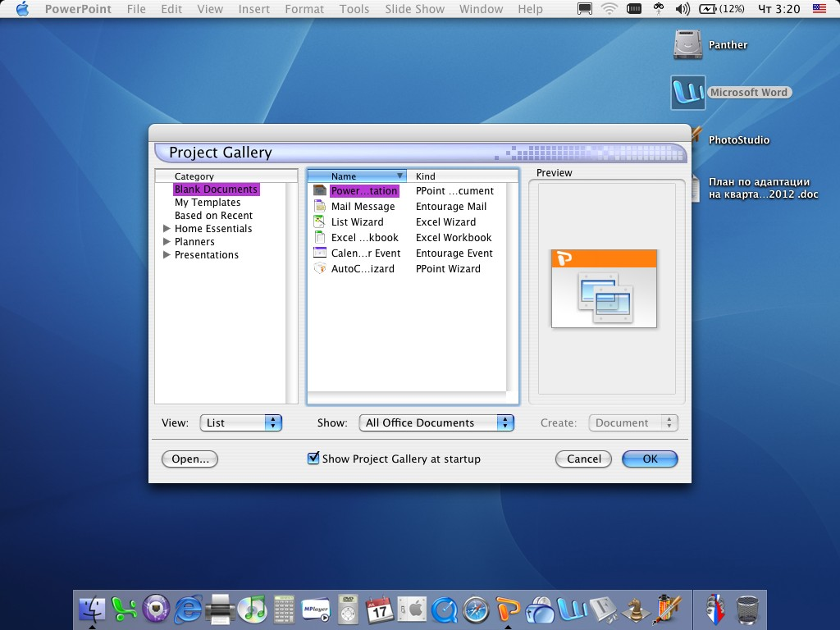Expand the Presentations category
This screenshot has width=840, height=630.
(x=167, y=254)
